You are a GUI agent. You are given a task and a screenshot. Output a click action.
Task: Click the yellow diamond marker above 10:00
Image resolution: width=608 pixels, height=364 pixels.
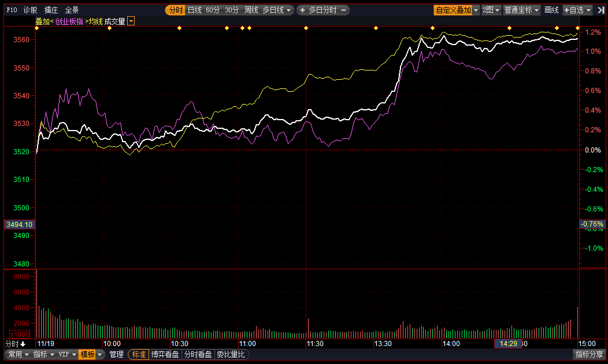[x=109, y=28]
